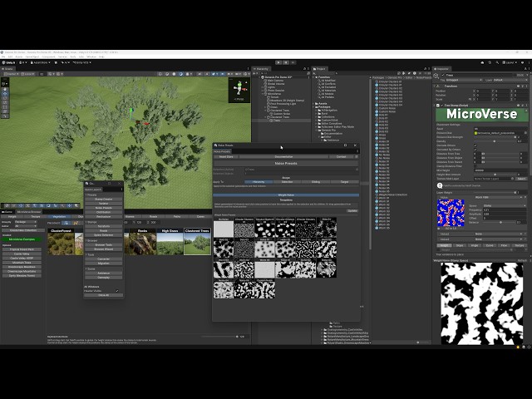Select the Rect tool in Scene toolbar
Viewport: 532px width, 399px height.
click(5, 107)
